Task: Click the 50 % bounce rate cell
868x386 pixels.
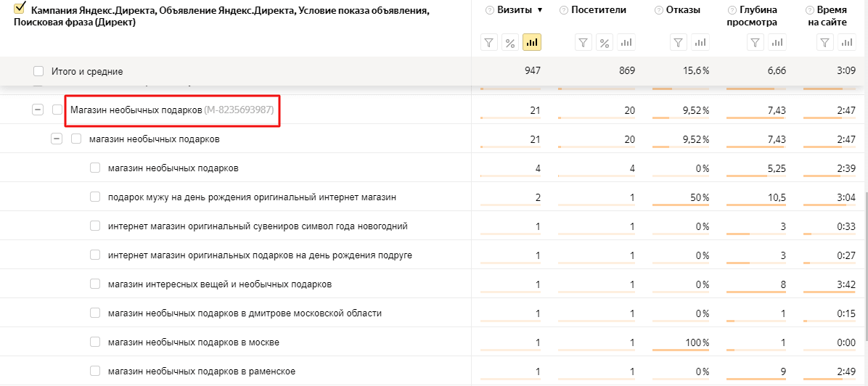Action: (699, 197)
